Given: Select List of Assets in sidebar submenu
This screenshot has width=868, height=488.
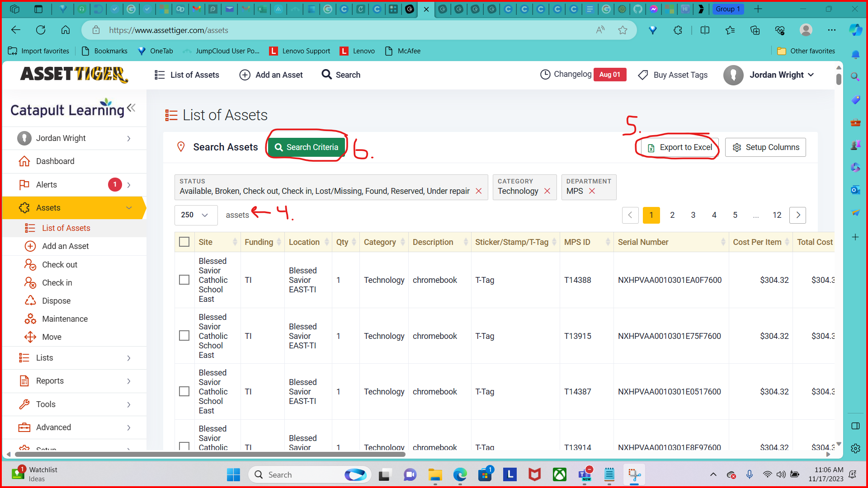Looking at the screenshot, I should pos(66,228).
